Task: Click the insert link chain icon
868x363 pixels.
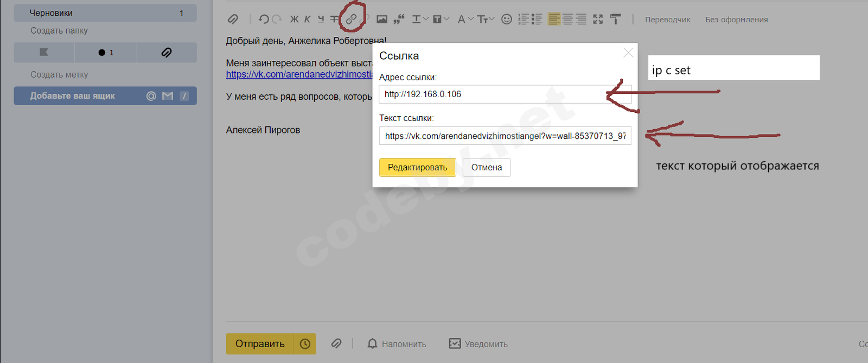Action: (x=352, y=19)
